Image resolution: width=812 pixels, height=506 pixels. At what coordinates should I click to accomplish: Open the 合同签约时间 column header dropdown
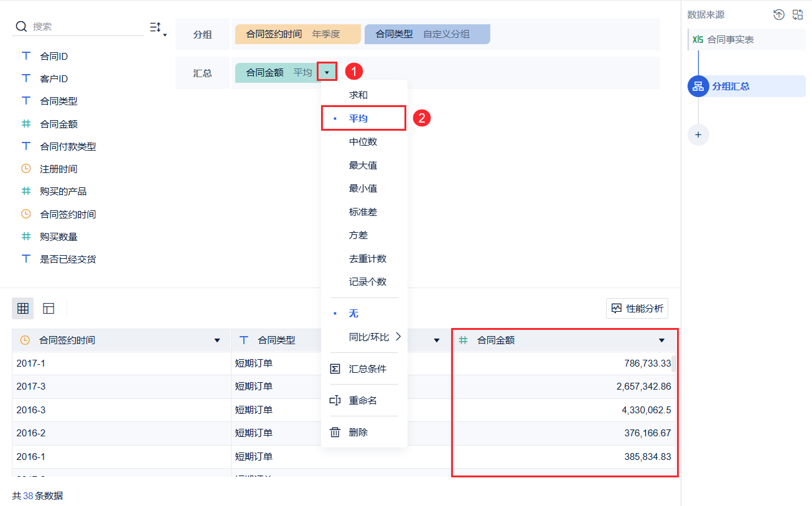coord(217,340)
